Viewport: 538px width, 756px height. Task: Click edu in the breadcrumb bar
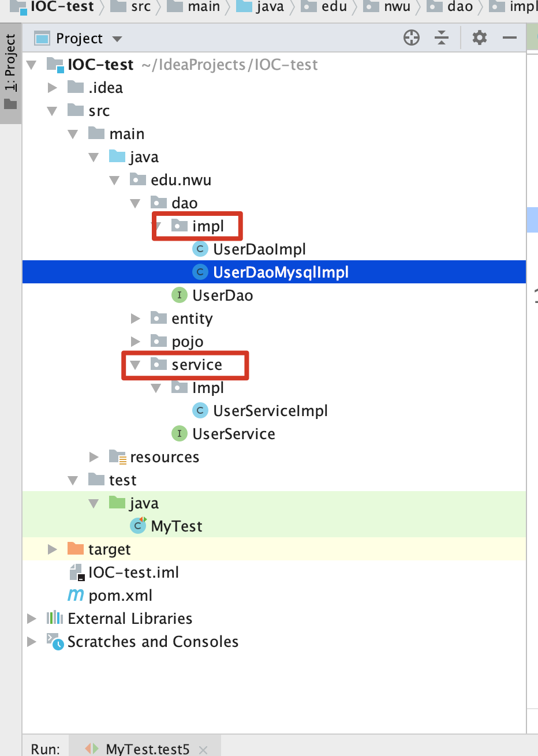[x=334, y=7]
